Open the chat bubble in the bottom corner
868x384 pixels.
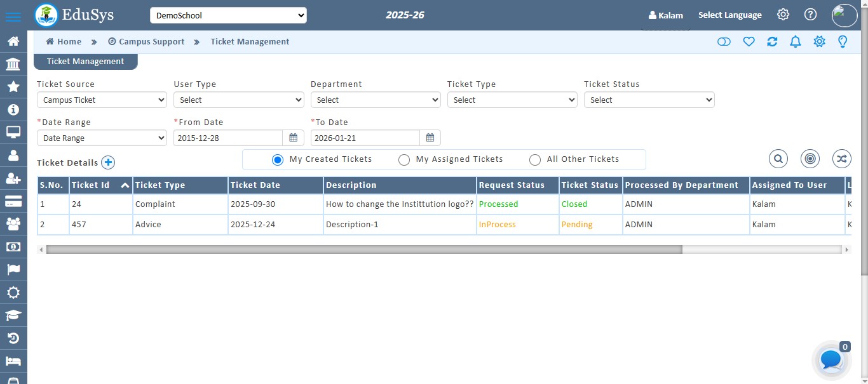[830, 360]
